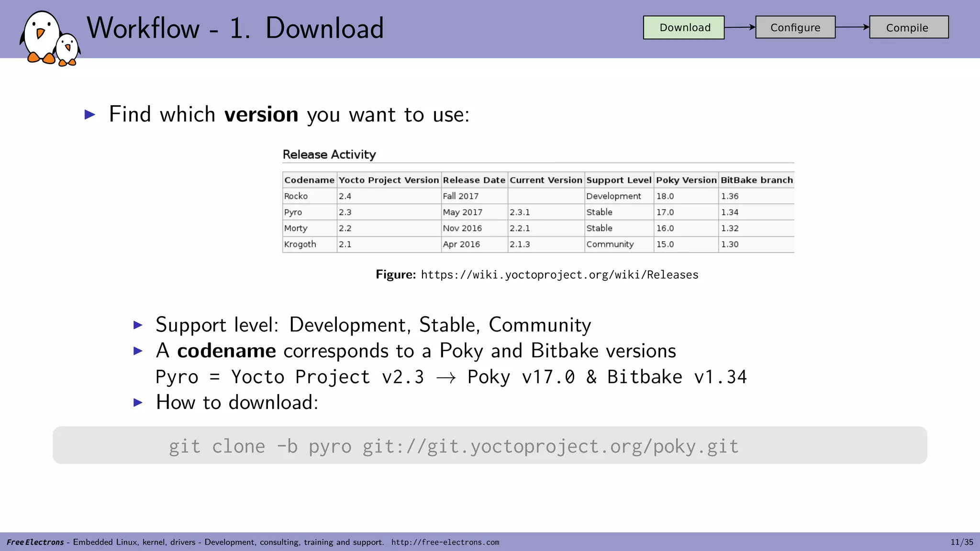Click the Apr 2016 release date cell
Image resolution: width=980 pixels, height=551 pixels.
click(x=474, y=244)
